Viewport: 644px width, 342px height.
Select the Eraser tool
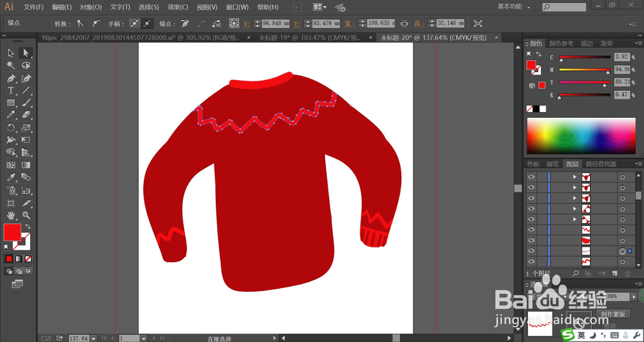click(26, 115)
